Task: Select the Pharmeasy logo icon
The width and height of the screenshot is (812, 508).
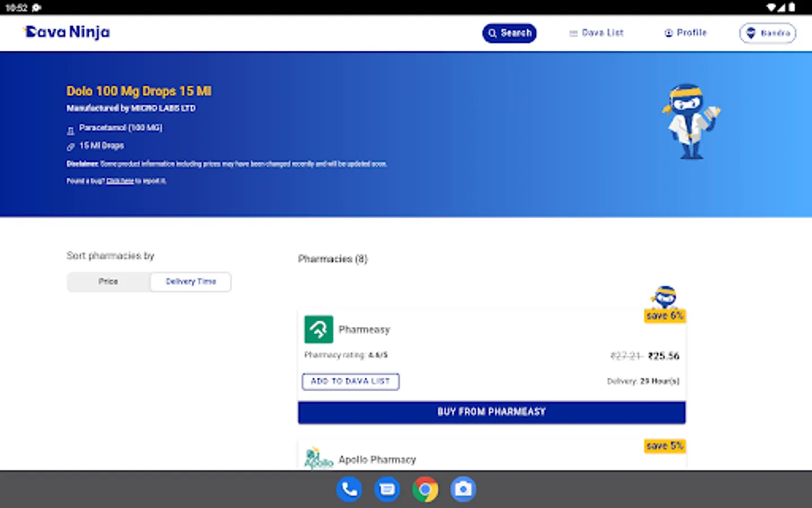Action: (x=319, y=329)
